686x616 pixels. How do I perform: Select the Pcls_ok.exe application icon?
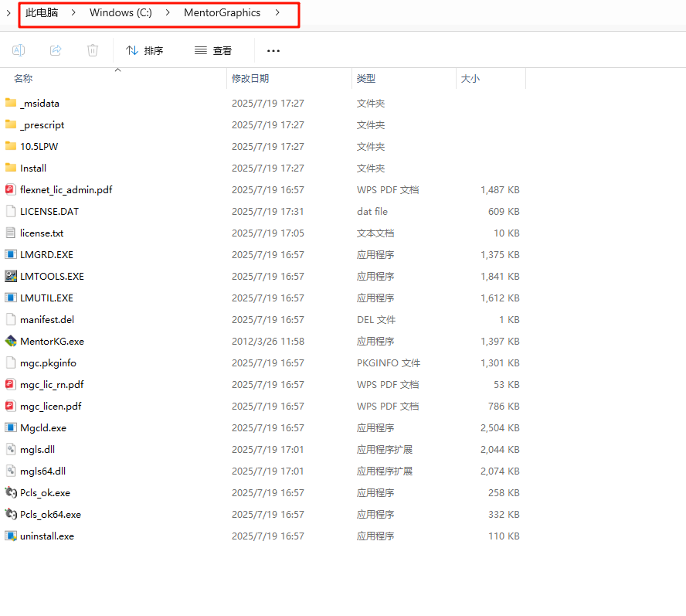11,492
